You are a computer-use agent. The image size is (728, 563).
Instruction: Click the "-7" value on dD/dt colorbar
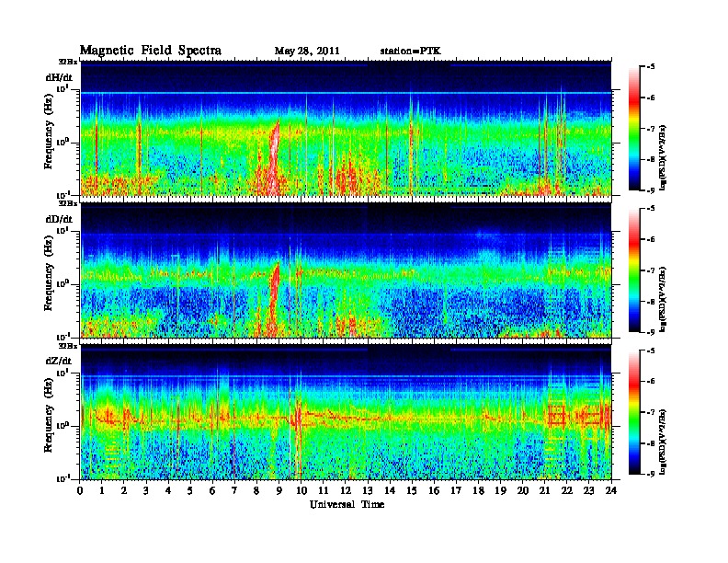(x=651, y=270)
